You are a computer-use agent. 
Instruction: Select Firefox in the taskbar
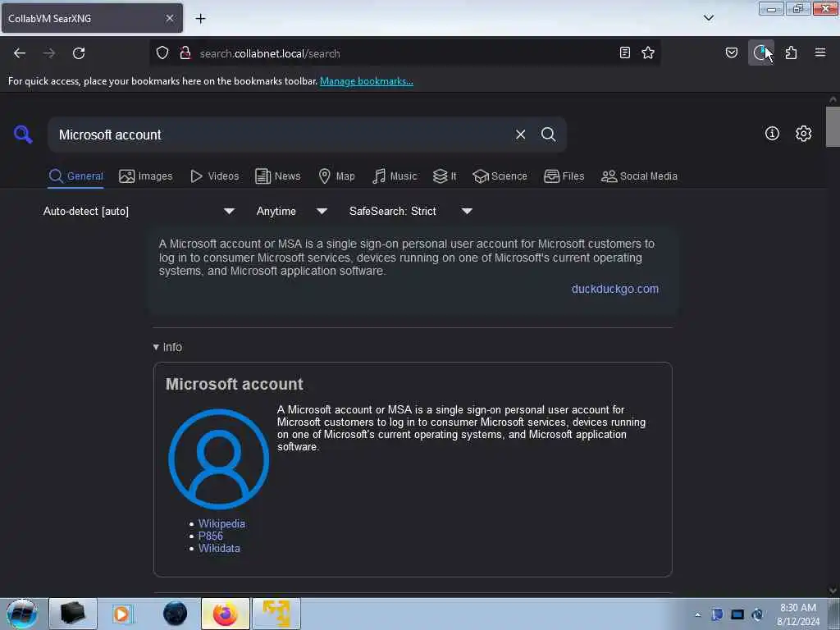point(226,613)
